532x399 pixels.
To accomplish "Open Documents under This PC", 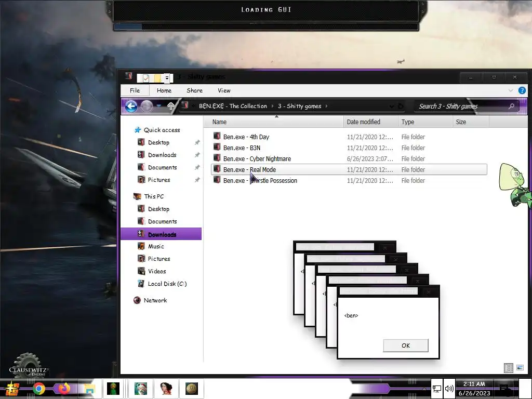I will (x=162, y=221).
